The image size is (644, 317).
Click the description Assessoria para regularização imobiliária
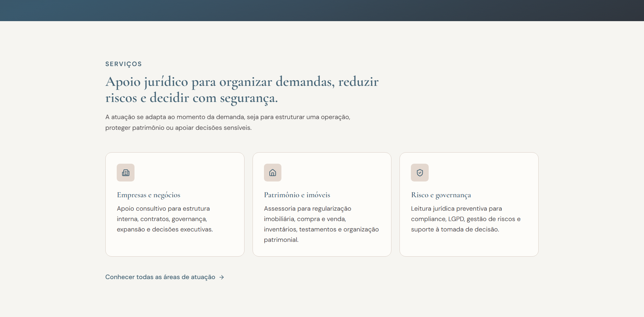click(x=321, y=224)
